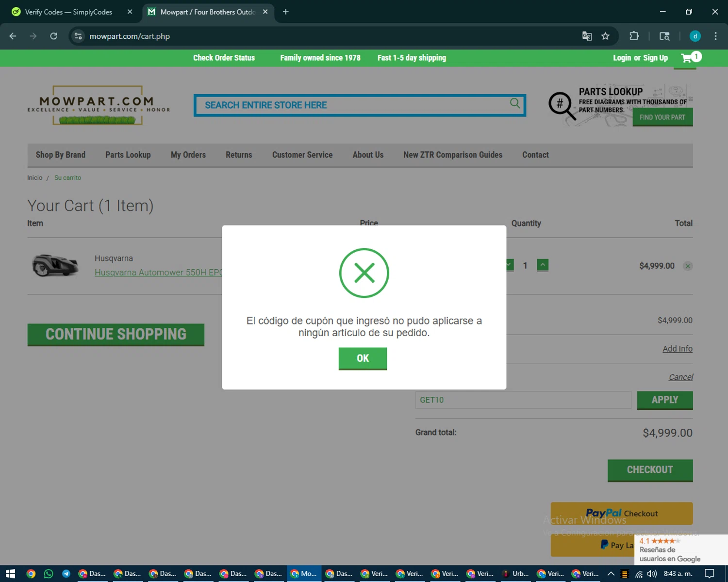Reload the page
The width and height of the screenshot is (728, 582).
(54, 36)
